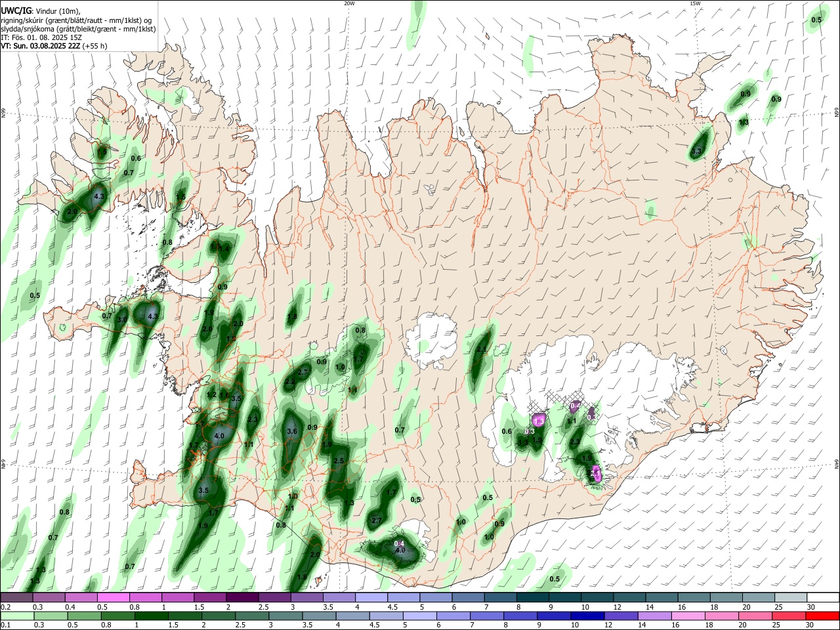Click the '2.5' precipitation value on the map
Viewport: 840px width, 630px height.
coord(339,461)
